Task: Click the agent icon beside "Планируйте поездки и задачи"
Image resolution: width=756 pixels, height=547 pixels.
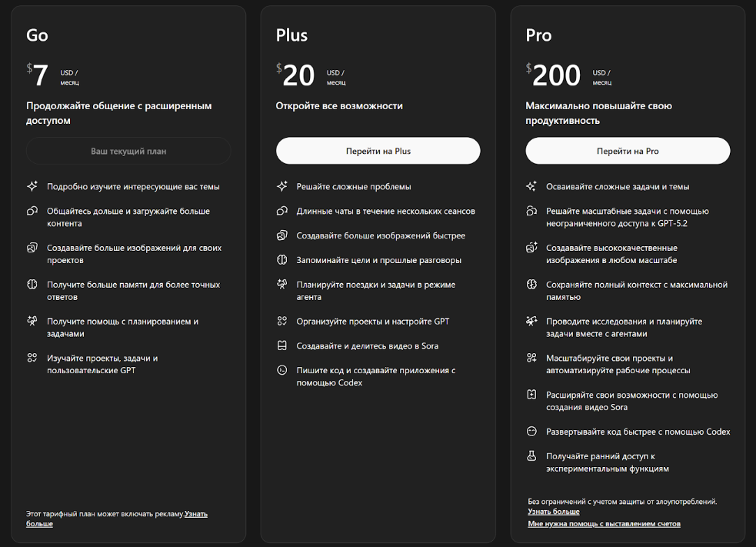Action: point(282,285)
